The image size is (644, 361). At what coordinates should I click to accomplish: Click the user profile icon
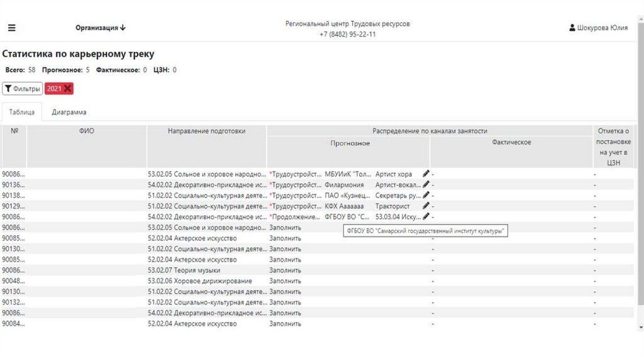[572, 28]
